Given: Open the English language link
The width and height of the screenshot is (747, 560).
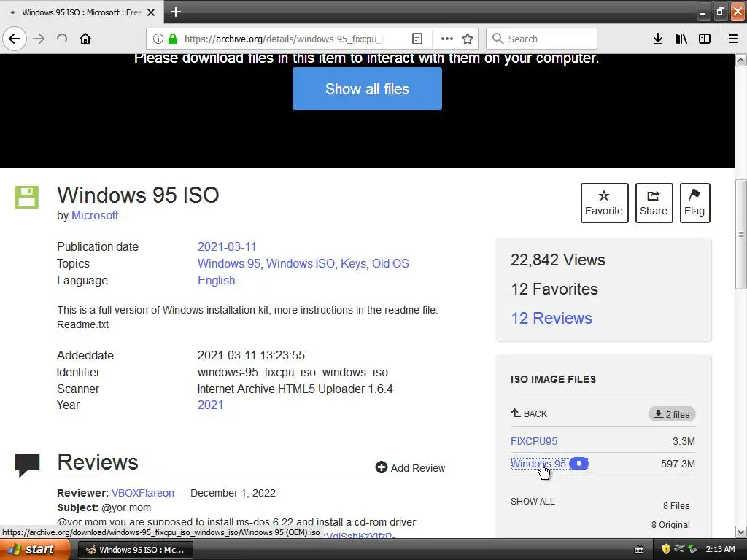Looking at the screenshot, I should tap(216, 280).
